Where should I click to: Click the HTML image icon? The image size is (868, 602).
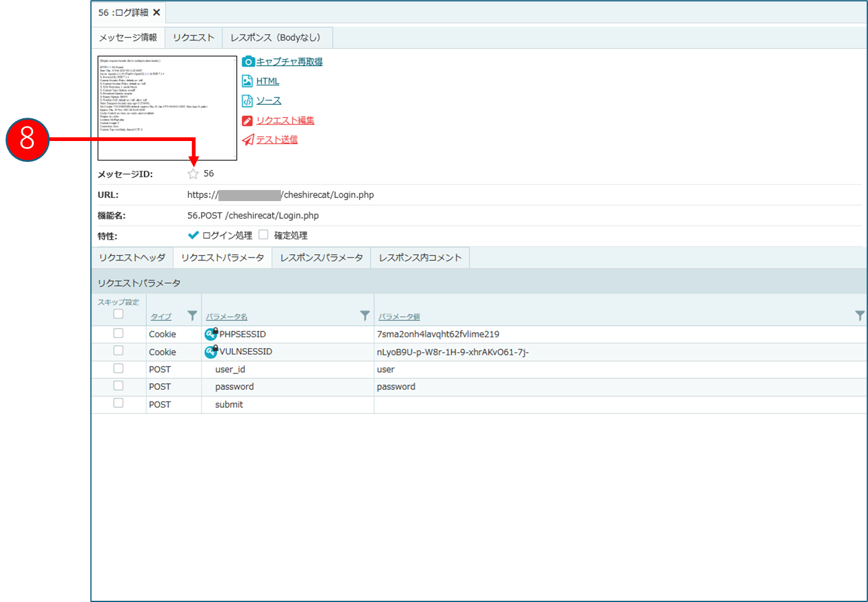coord(247,81)
